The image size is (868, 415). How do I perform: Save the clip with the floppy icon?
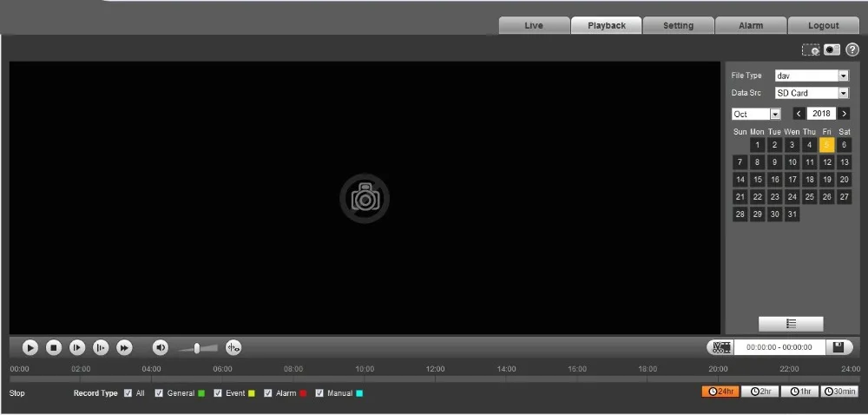(838, 347)
